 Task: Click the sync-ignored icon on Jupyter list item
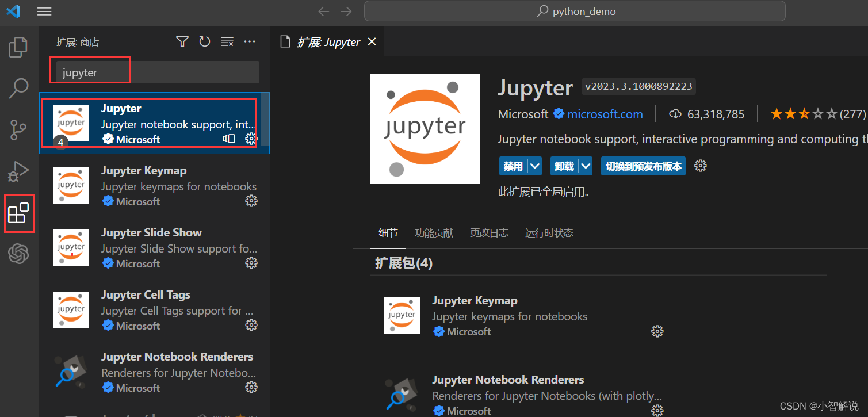pyautogui.click(x=229, y=139)
